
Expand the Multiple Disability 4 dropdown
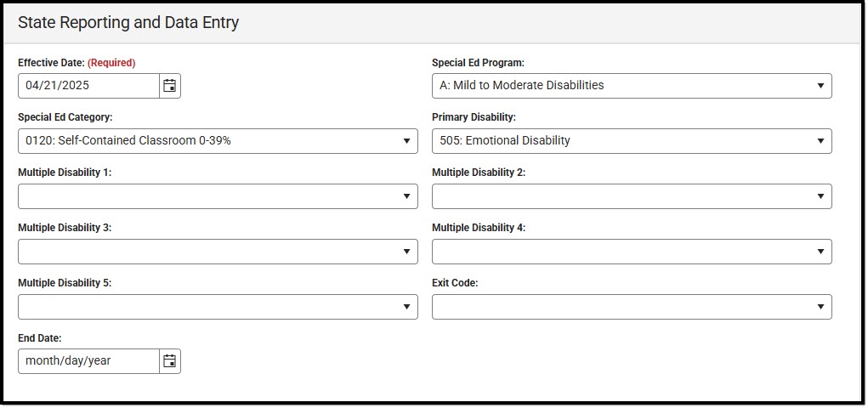click(631, 252)
